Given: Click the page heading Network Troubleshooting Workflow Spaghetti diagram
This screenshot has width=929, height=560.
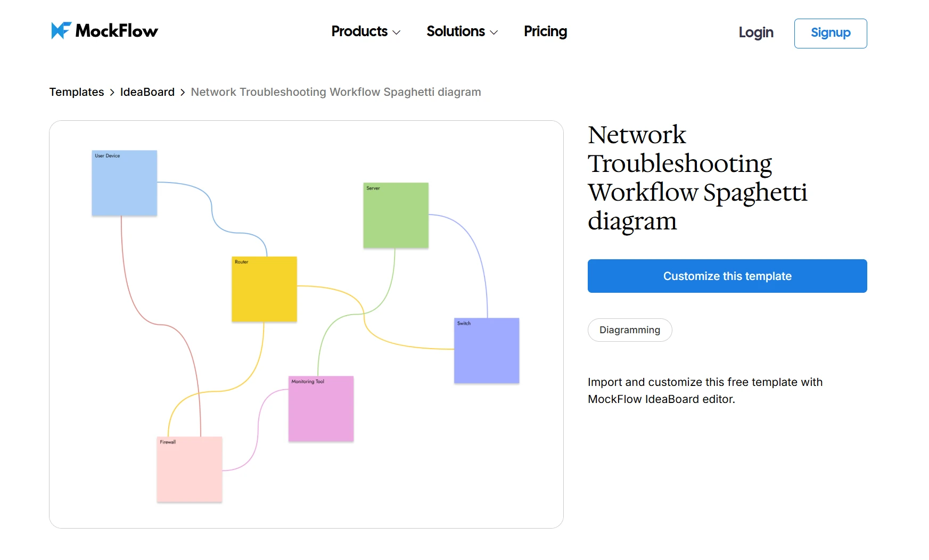Looking at the screenshot, I should [x=697, y=177].
